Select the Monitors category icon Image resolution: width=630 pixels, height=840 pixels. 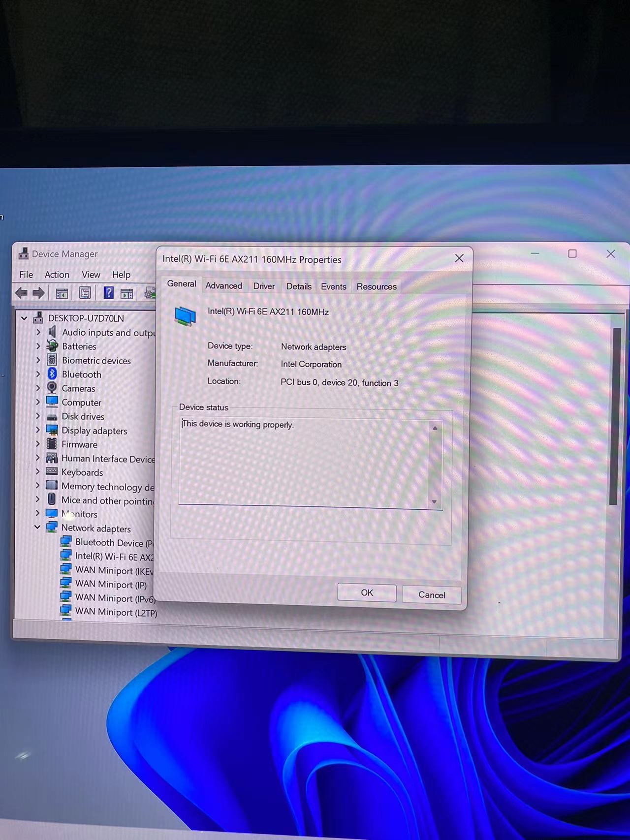52,513
